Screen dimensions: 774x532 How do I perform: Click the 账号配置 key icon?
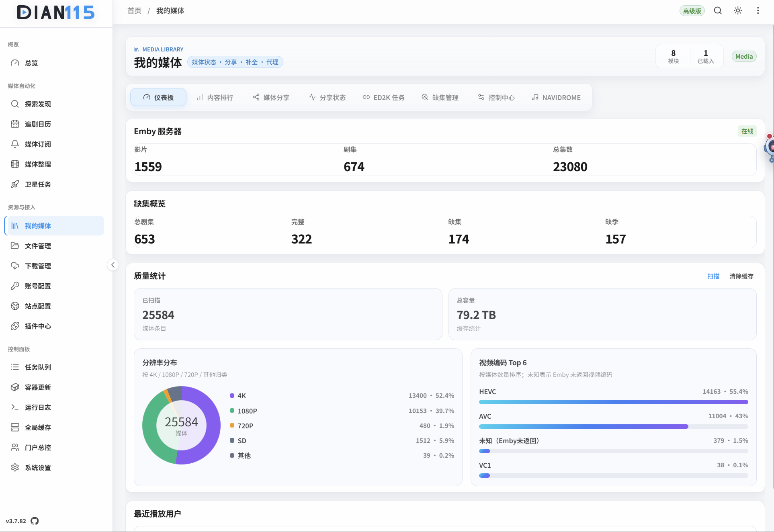tap(15, 286)
